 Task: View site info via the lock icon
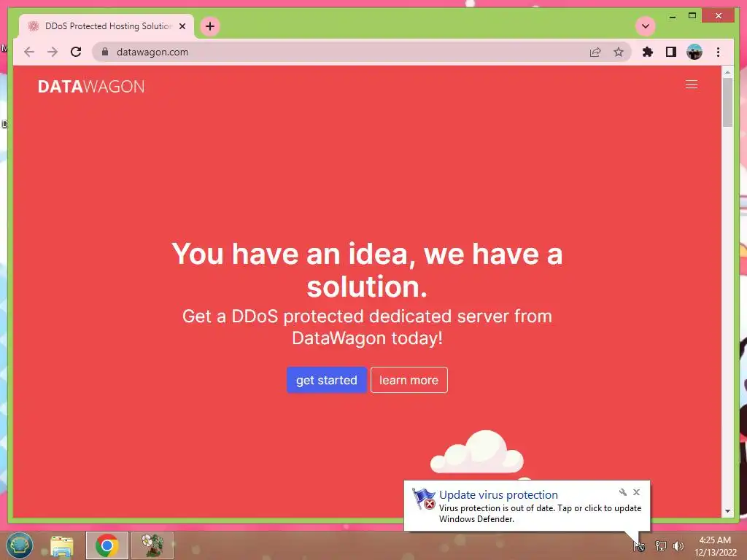pyautogui.click(x=105, y=52)
